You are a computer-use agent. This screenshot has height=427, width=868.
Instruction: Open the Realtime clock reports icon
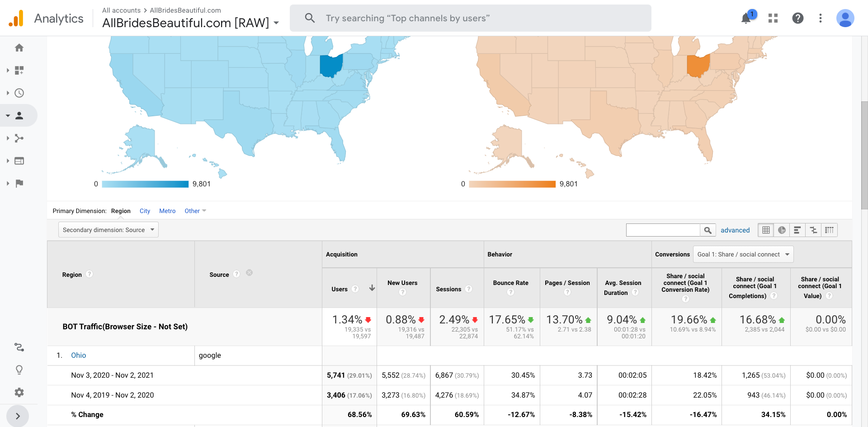(19, 93)
